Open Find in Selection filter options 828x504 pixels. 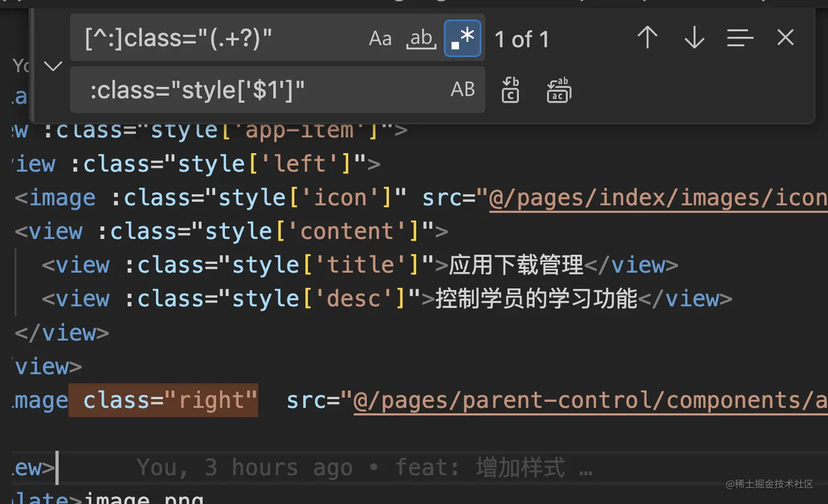[x=739, y=38]
